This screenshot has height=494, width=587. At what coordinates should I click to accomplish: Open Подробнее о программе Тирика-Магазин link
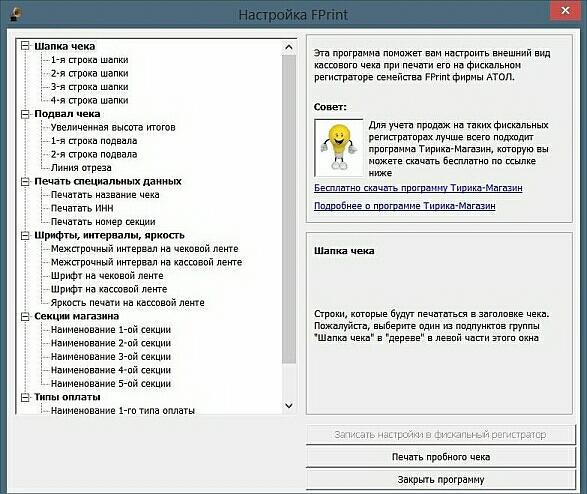point(405,206)
